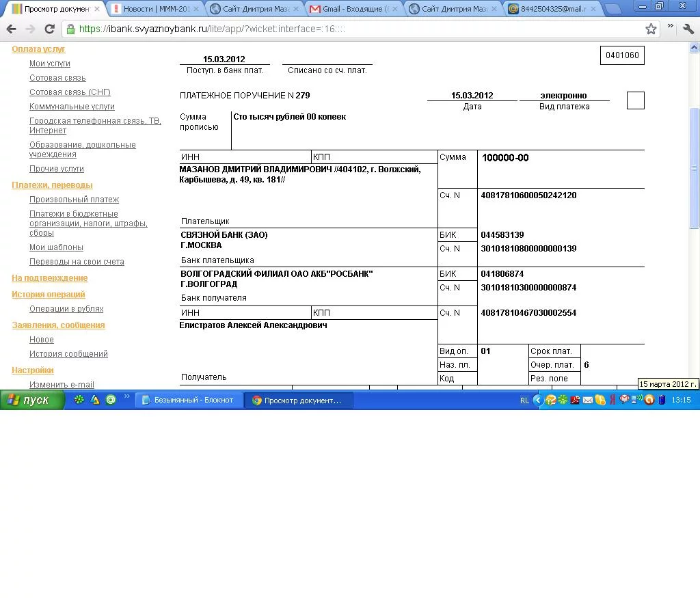The width and height of the screenshot is (700, 598).
Task: Open the Прочие услуги link
Action: click(57, 169)
